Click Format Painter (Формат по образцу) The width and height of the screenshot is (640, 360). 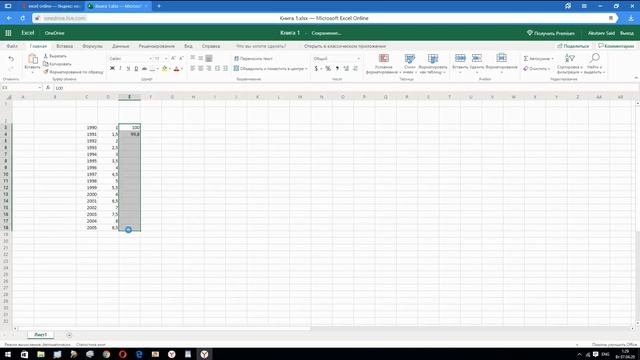73,72
